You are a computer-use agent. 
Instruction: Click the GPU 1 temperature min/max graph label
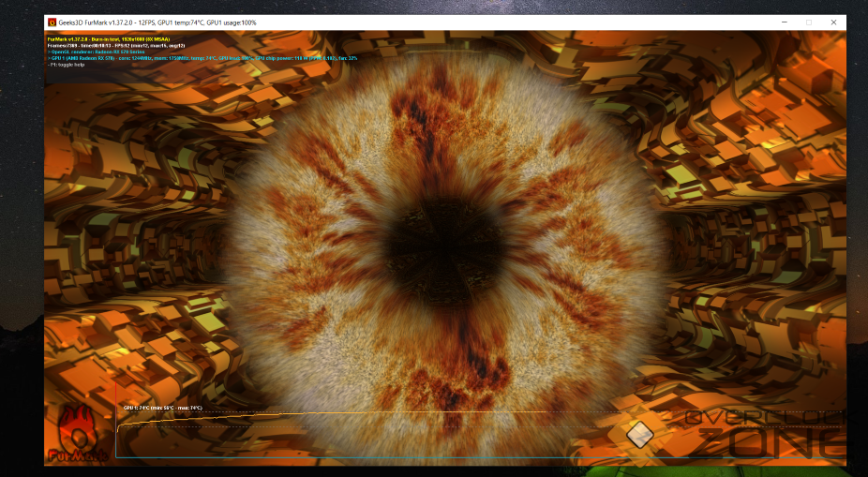point(163,408)
